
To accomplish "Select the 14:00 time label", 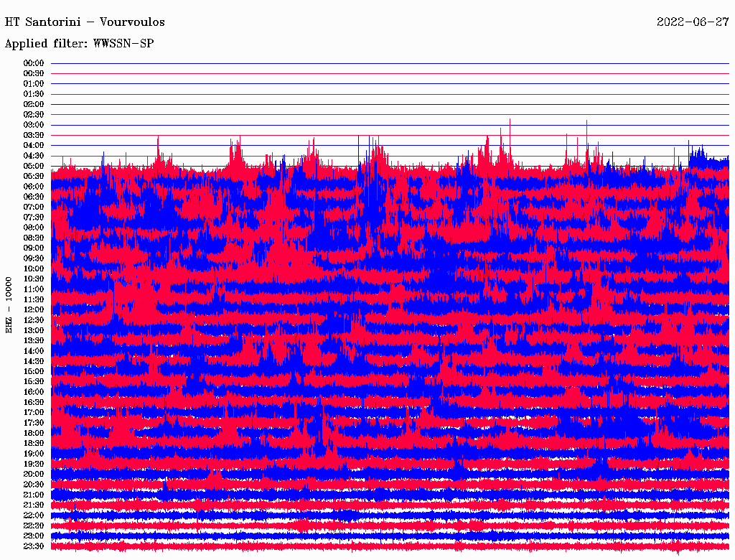I will [34, 351].
